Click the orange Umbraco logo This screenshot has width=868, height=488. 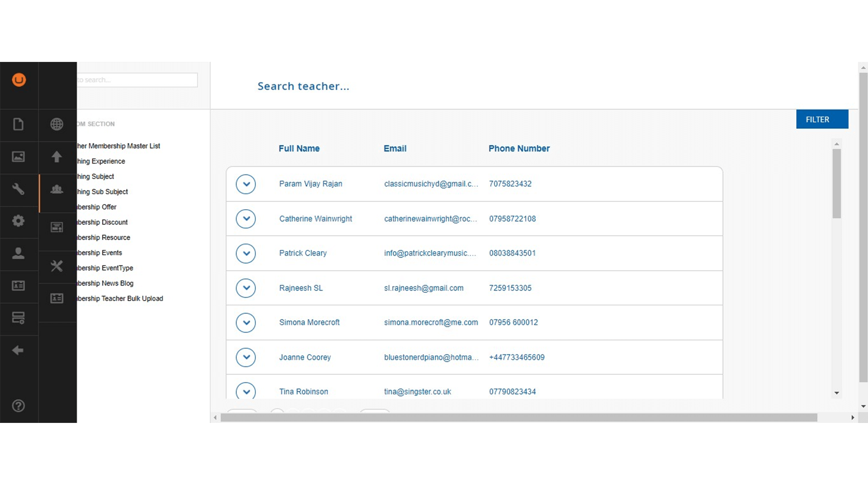19,80
